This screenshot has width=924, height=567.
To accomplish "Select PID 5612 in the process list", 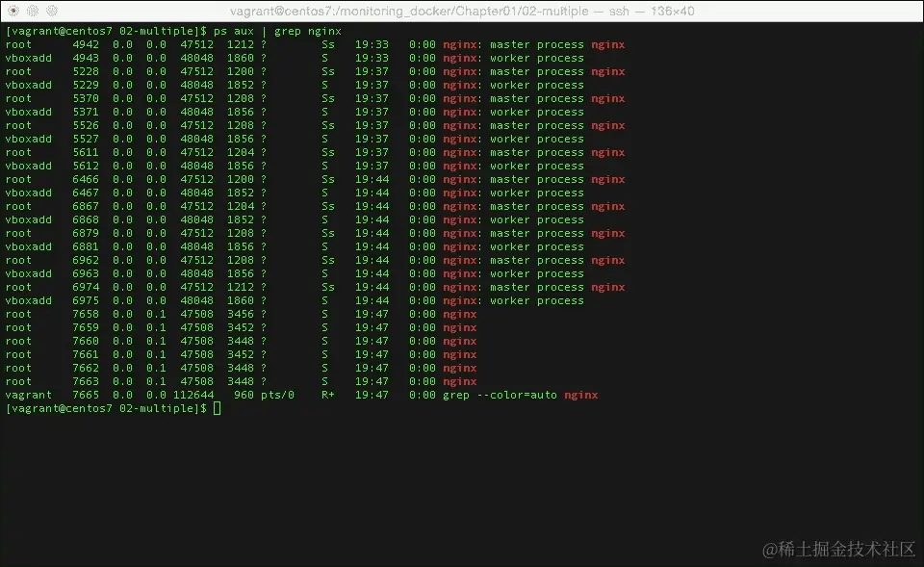I will tap(86, 167).
